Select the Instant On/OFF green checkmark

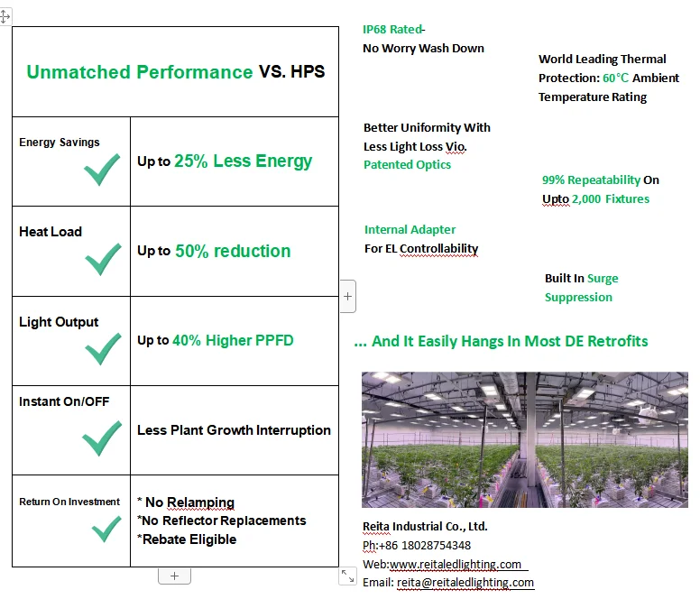coord(102,438)
